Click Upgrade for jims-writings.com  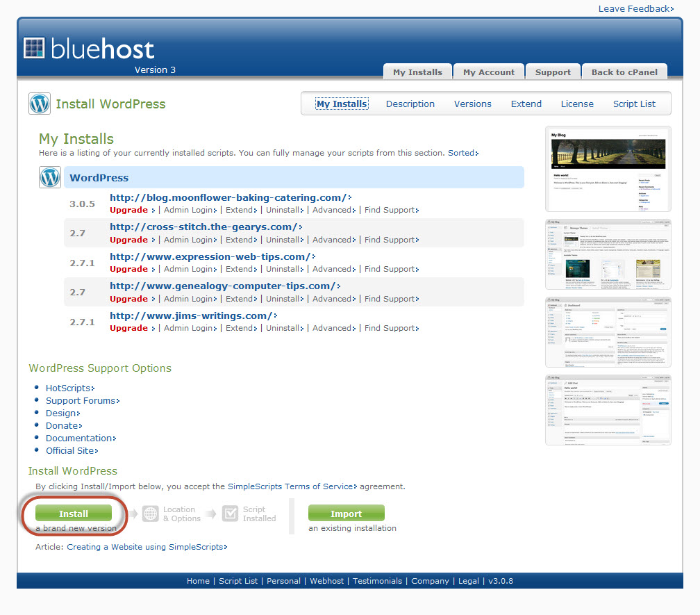(132, 328)
